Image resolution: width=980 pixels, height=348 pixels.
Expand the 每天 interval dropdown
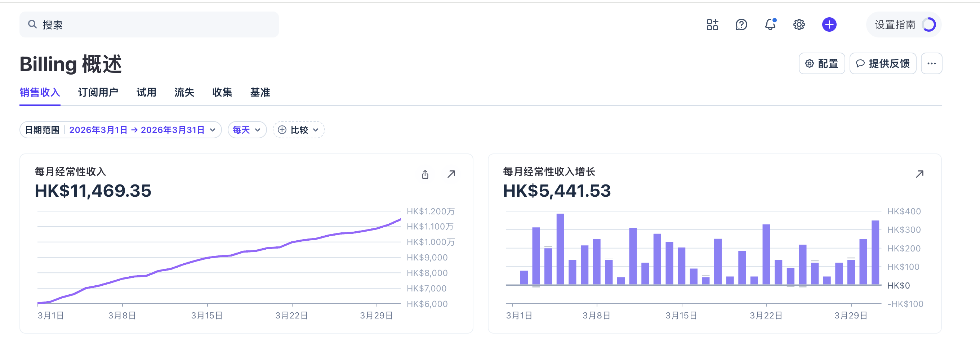(x=246, y=130)
